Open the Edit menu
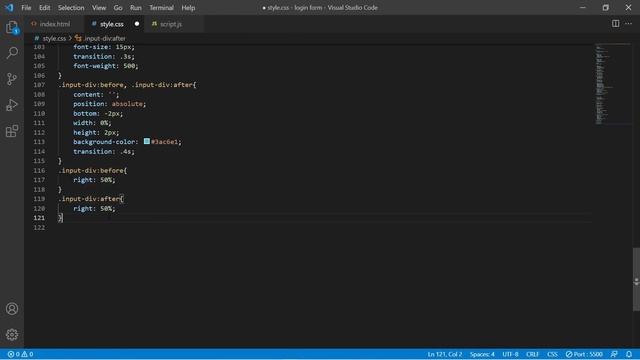The height and width of the screenshot is (360, 640). [44, 8]
